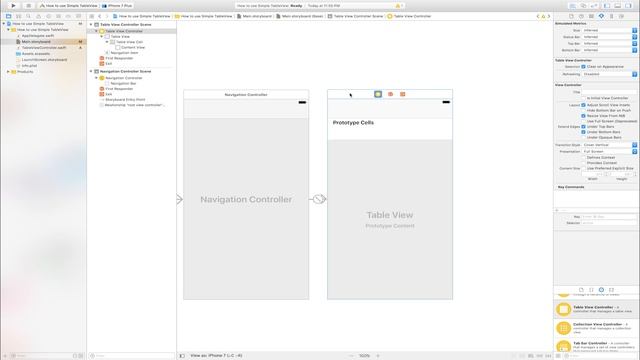The width and height of the screenshot is (640, 360).
Task: Click the segue connector between scenes
Action: 318,199
